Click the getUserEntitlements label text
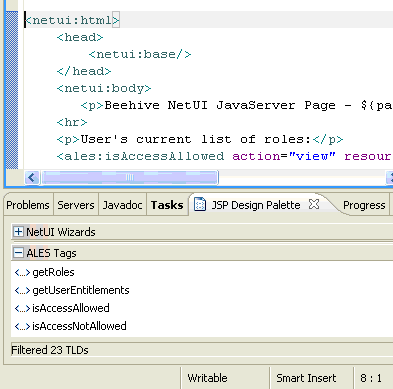 [81, 290]
